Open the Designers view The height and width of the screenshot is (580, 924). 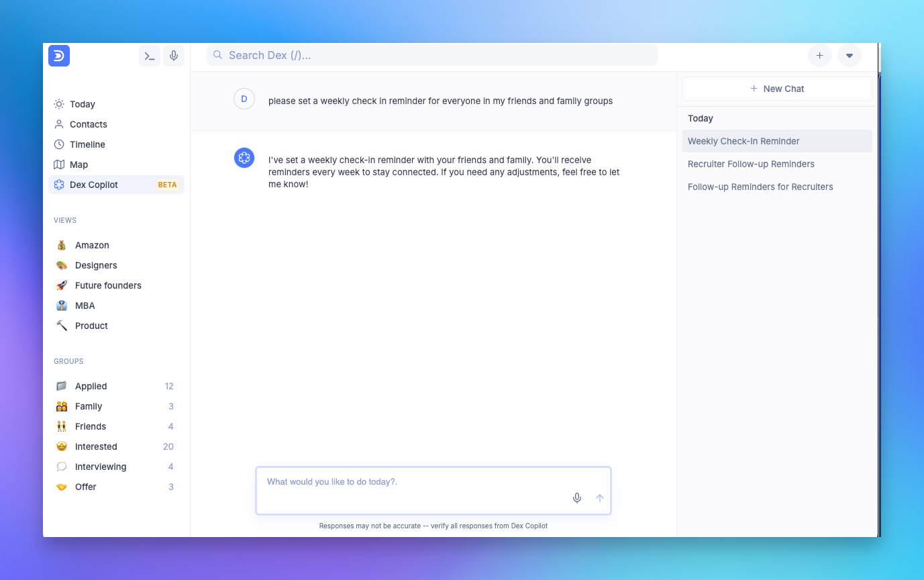[x=116, y=265]
